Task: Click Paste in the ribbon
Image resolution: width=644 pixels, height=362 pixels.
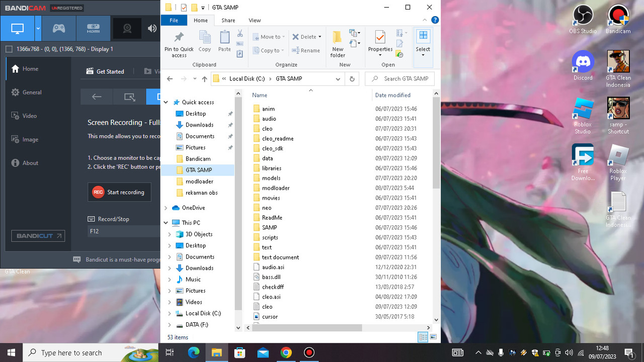Action: pyautogui.click(x=224, y=41)
